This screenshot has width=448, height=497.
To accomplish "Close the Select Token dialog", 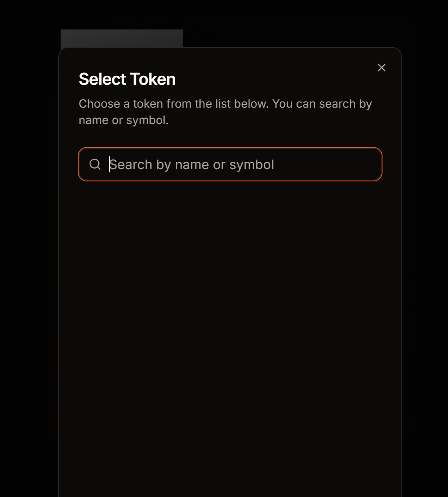I will (x=381, y=68).
